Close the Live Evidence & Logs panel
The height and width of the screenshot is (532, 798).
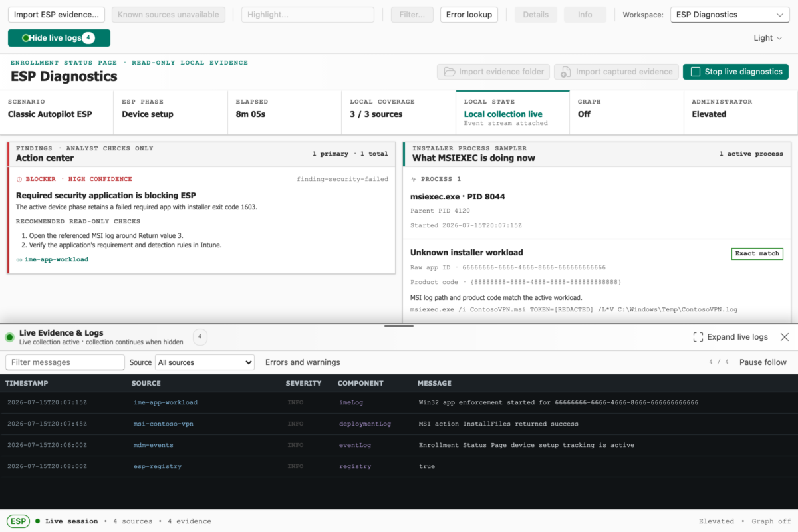pos(785,337)
